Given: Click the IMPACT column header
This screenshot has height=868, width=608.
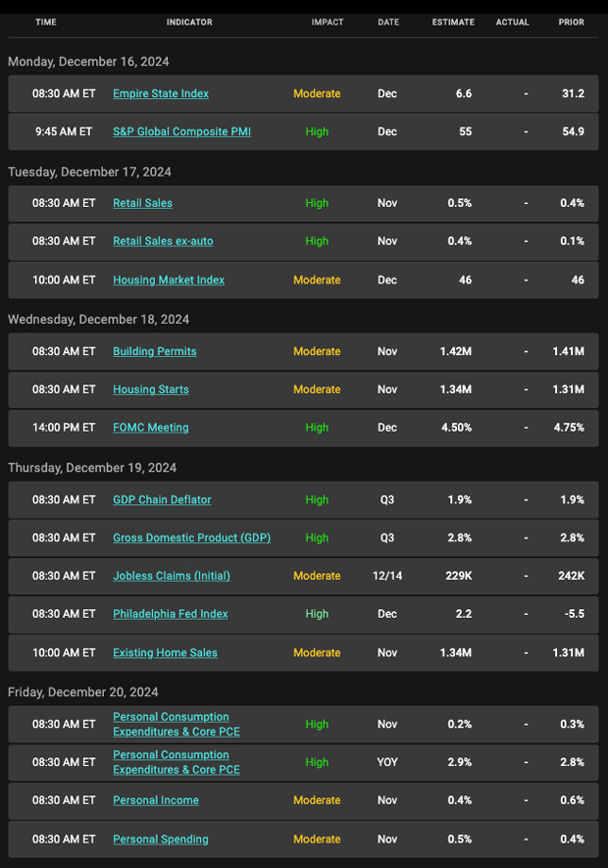Looking at the screenshot, I should [x=328, y=23].
